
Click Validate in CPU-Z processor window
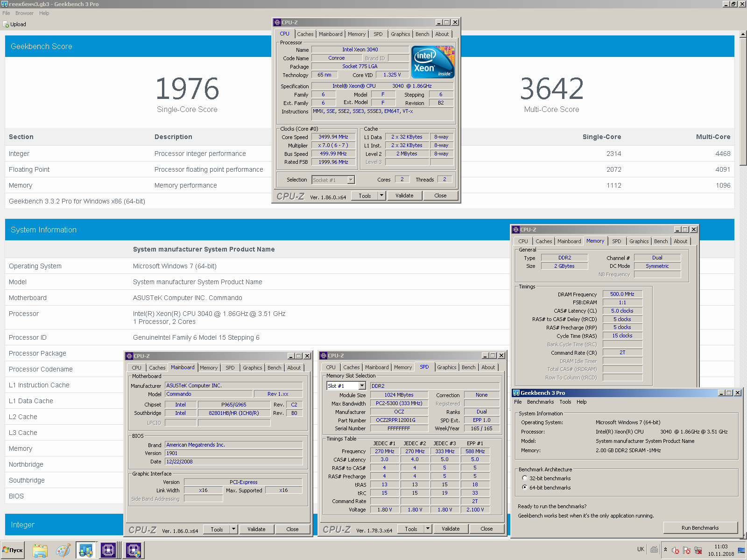(x=404, y=196)
